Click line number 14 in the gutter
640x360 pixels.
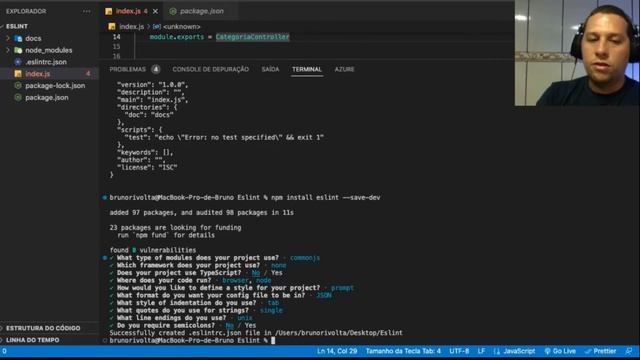tap(117, 37)
